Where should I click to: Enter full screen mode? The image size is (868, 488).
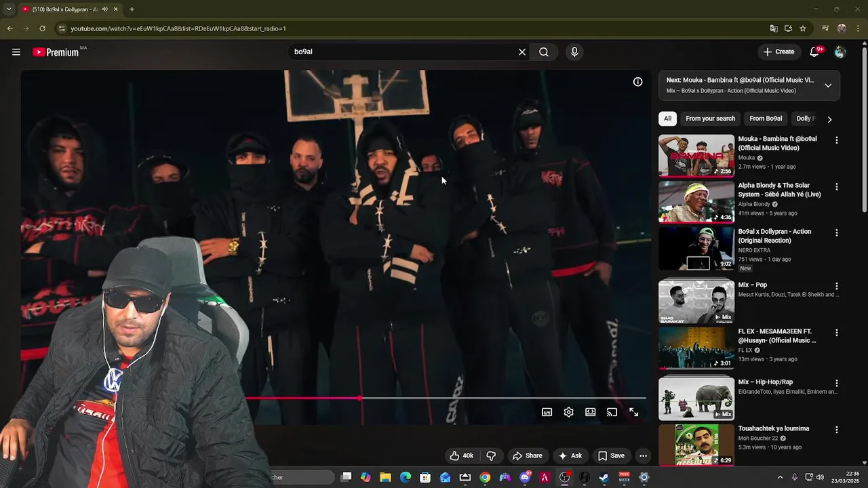pyautogui.click(x=633, y=412)
